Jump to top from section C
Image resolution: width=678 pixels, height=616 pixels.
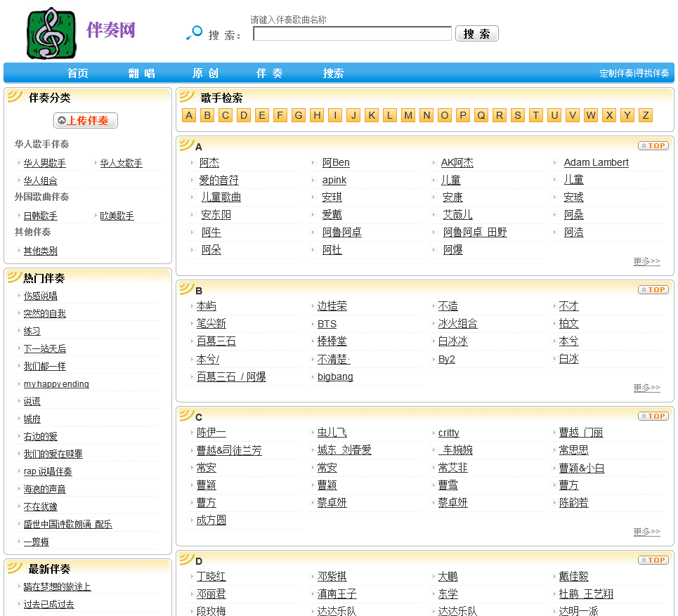(x=653, y=416)
